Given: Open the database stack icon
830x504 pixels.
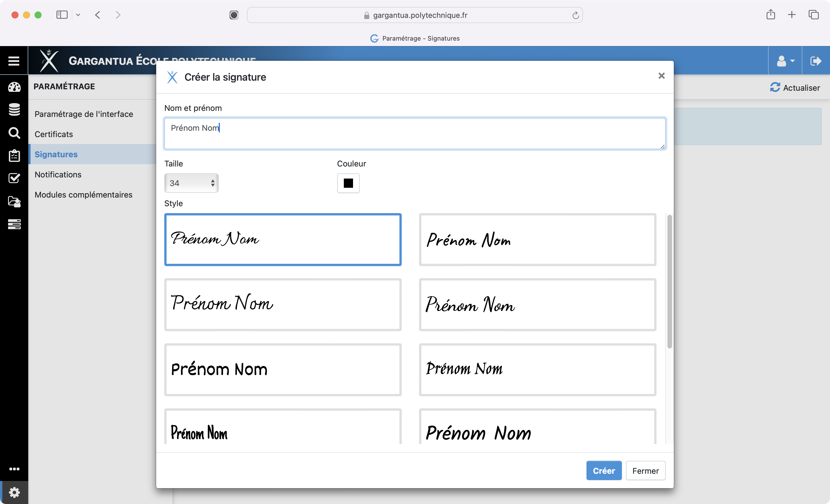Looking at the screenshot, I should (14, 109).
